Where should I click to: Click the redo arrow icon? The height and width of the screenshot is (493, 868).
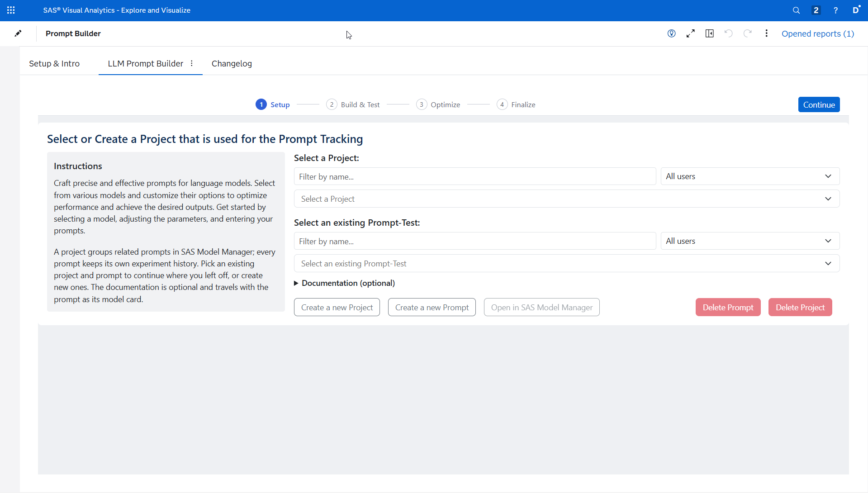(x=748, y=33)
